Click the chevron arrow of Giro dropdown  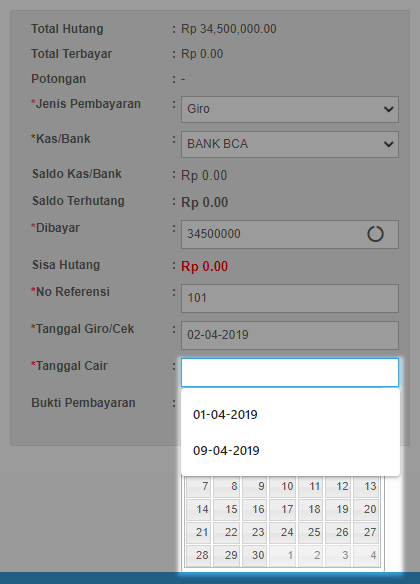point(388,109)
